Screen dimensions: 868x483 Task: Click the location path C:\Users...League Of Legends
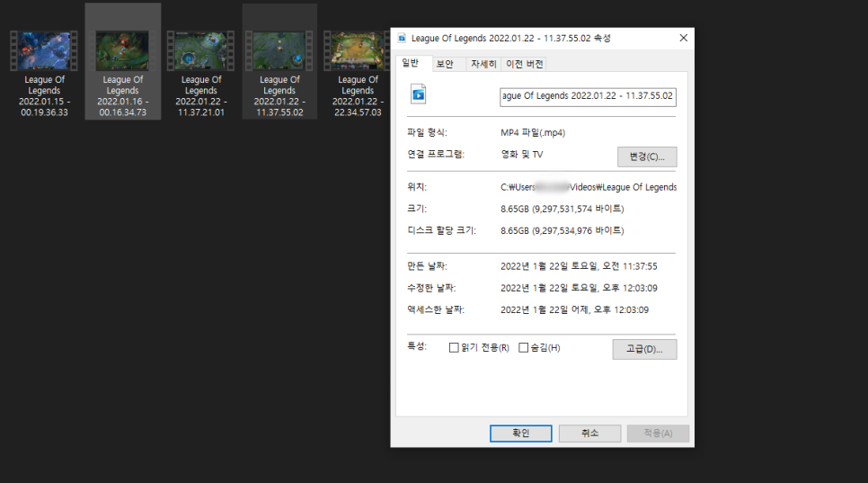click(589, 187)
